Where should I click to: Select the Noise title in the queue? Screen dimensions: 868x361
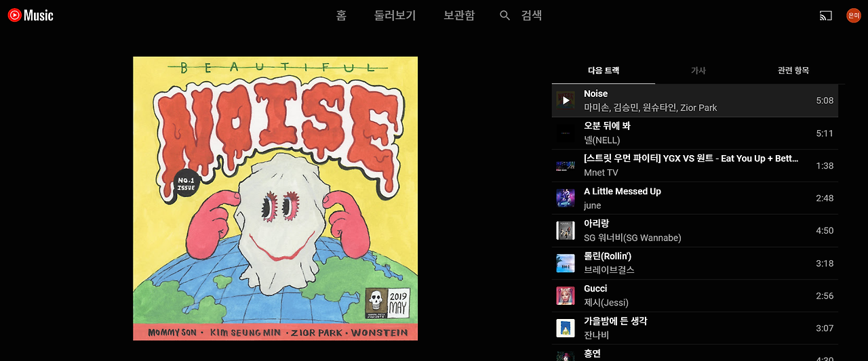(x=595, y=93)
